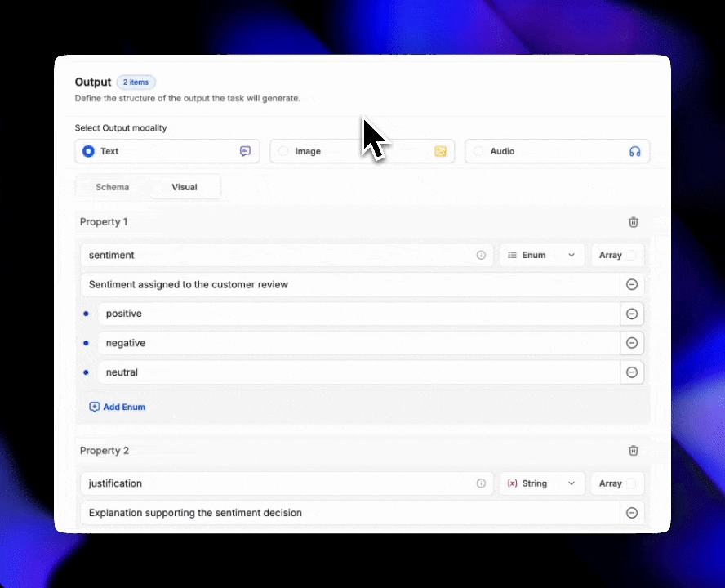The width and height of the screenshot is (725, 588).
Task: Enable Array checkbox for sentiment property
Action: (x=630, y=255)
